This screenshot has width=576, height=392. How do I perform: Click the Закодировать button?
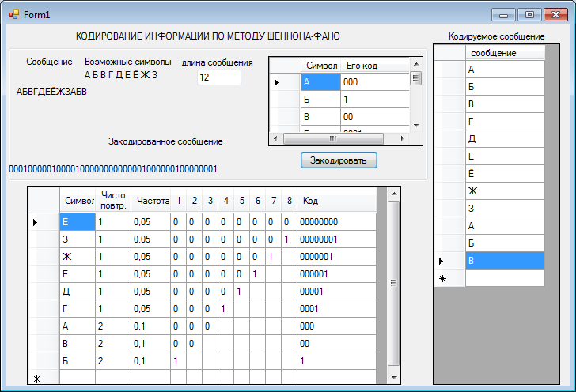coord(339,160)
